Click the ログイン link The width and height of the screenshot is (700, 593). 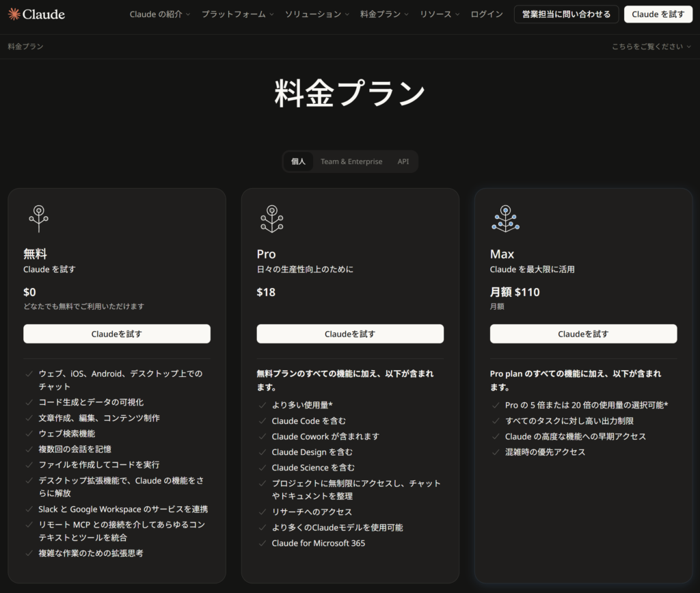487,14
